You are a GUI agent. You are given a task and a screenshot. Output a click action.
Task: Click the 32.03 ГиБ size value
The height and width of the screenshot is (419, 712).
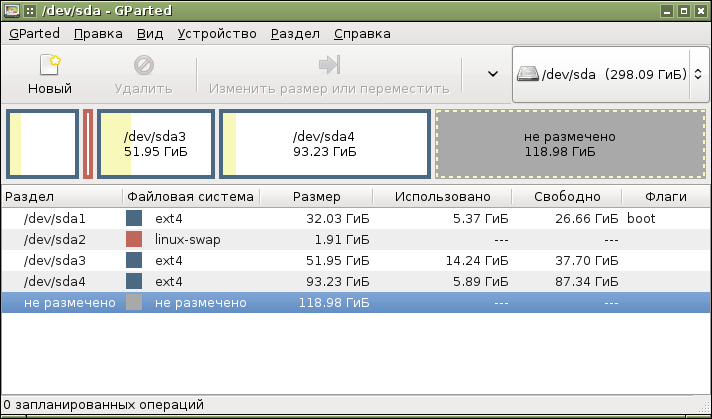click(338, 219)
